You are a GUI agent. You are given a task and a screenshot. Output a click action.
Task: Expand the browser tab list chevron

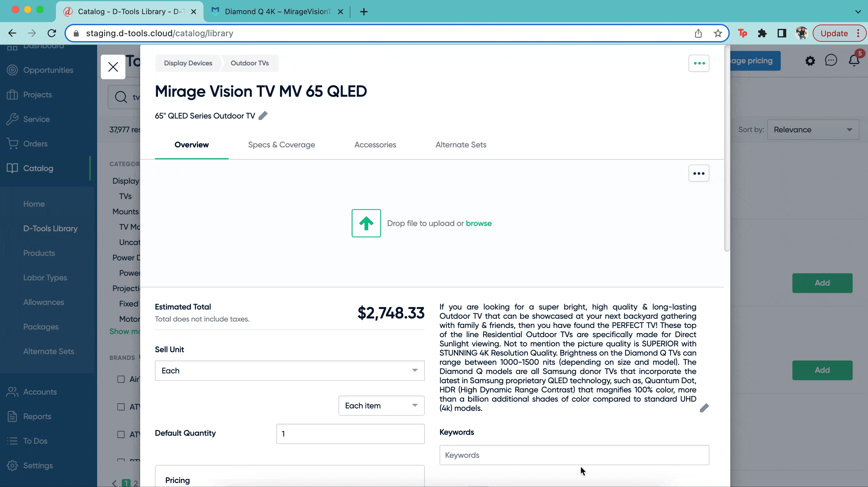pyautogui.click(x=858, y=11)
